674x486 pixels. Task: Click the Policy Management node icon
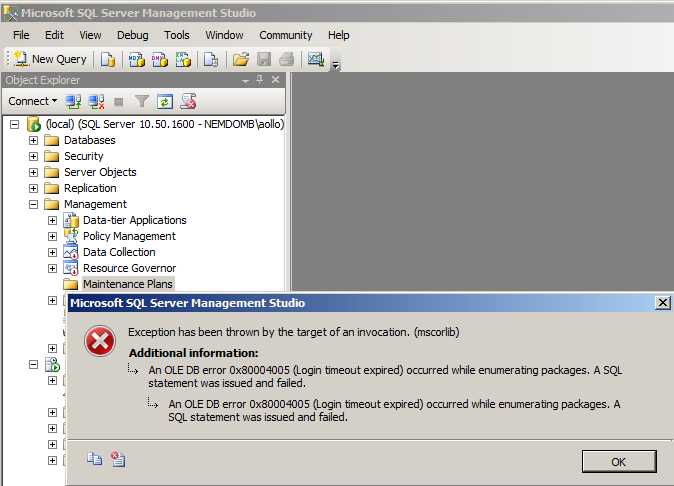coord(70,236)
